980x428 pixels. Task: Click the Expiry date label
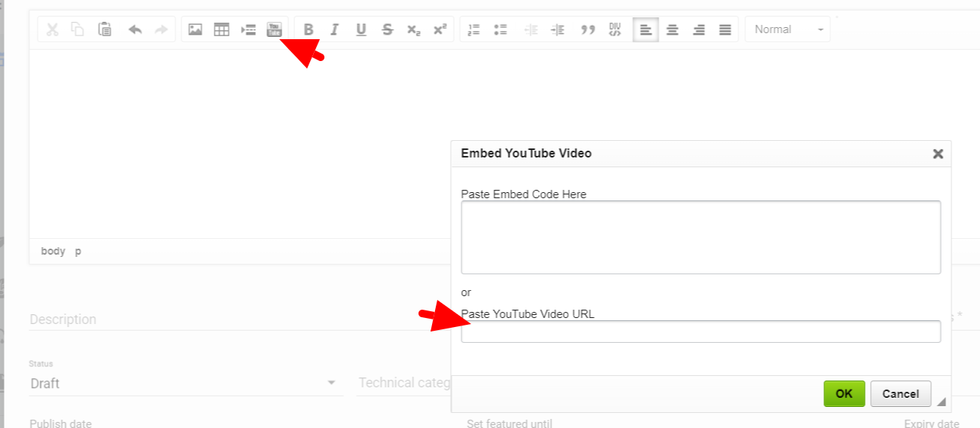click(932, 423)
